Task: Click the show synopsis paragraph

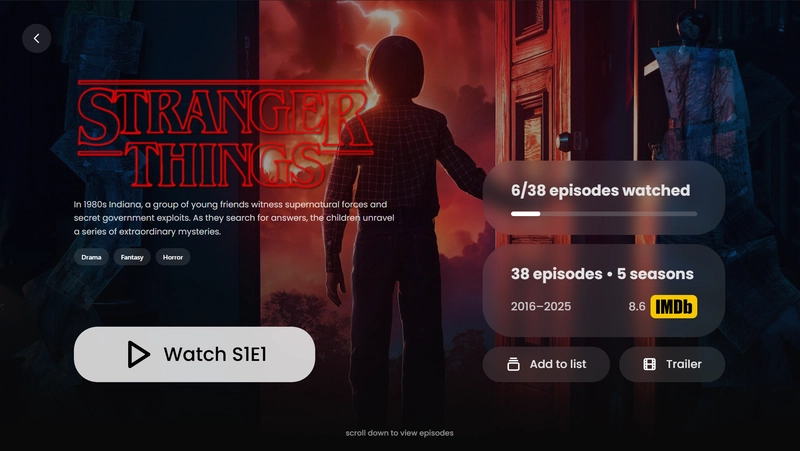Action: pyautogui.click(x=234, y=218)
